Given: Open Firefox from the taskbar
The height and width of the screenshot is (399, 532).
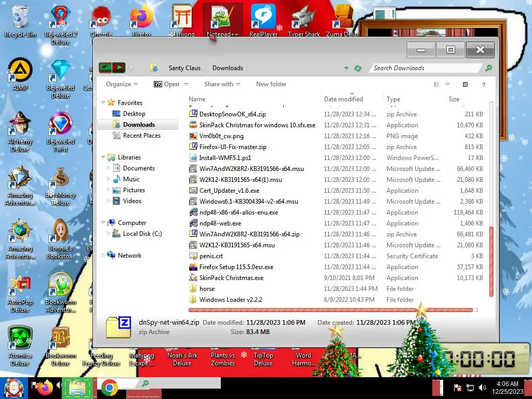Looking at the screenshot, I should (45, 388).
